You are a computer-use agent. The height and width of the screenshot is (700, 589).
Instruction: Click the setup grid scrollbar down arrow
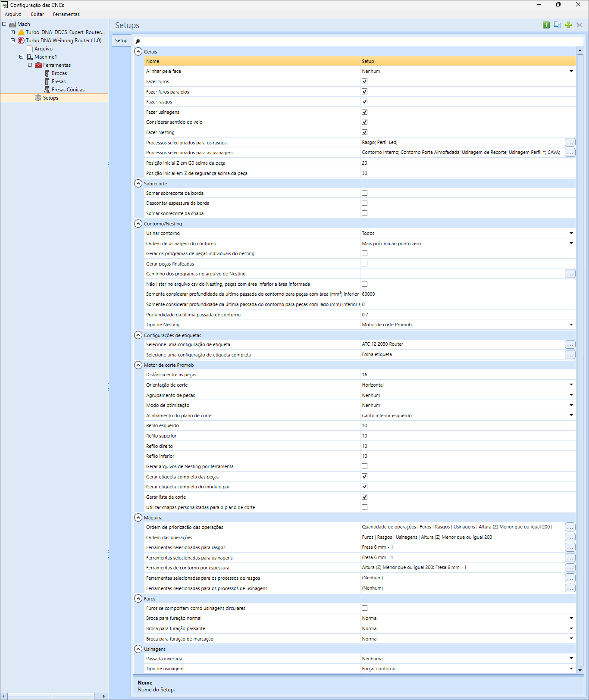coord(580,670)
